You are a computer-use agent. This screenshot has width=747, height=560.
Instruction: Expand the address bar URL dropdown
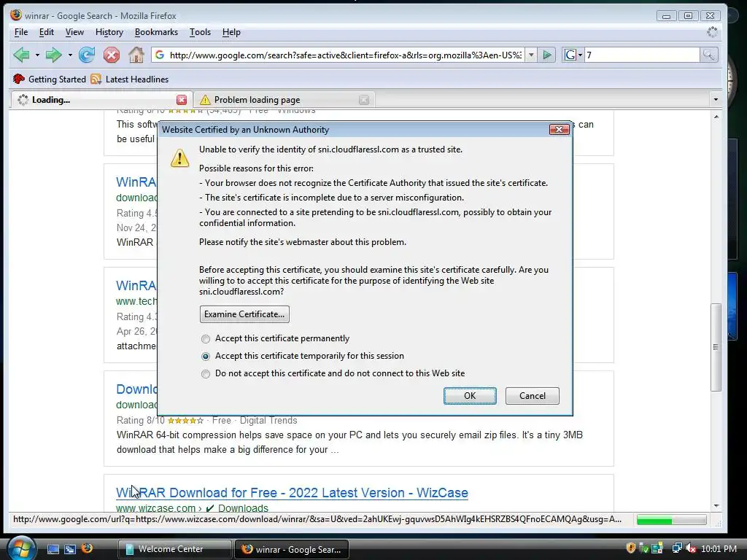pos(531,55)
